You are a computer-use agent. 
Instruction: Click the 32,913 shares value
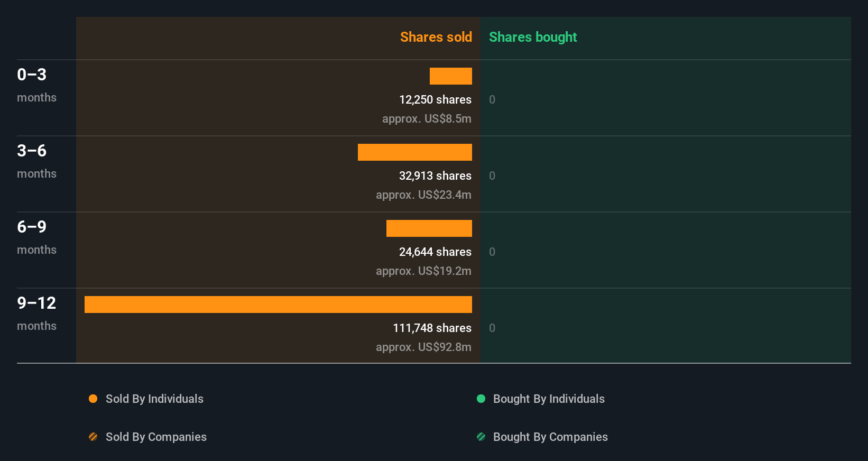[435, 176]
